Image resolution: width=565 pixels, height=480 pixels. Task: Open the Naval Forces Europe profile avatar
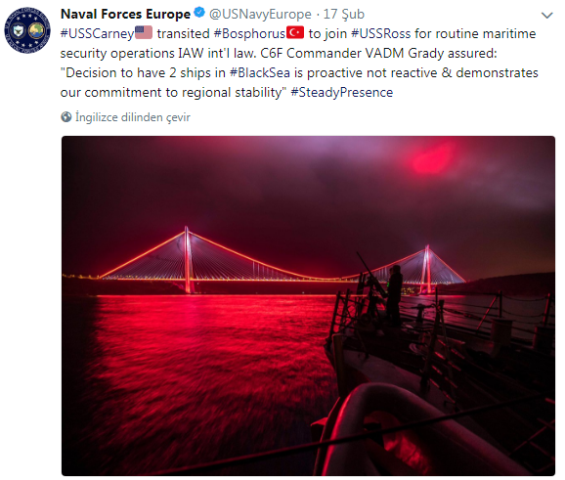tap(27, 30)
